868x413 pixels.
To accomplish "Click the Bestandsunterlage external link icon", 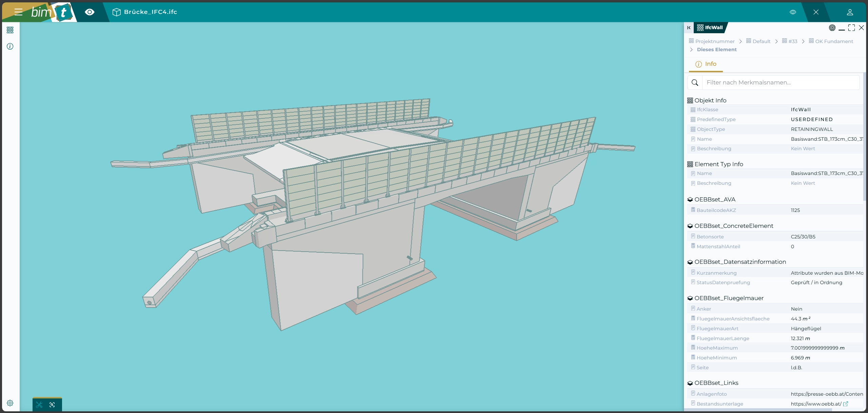I will click(846, 404).
